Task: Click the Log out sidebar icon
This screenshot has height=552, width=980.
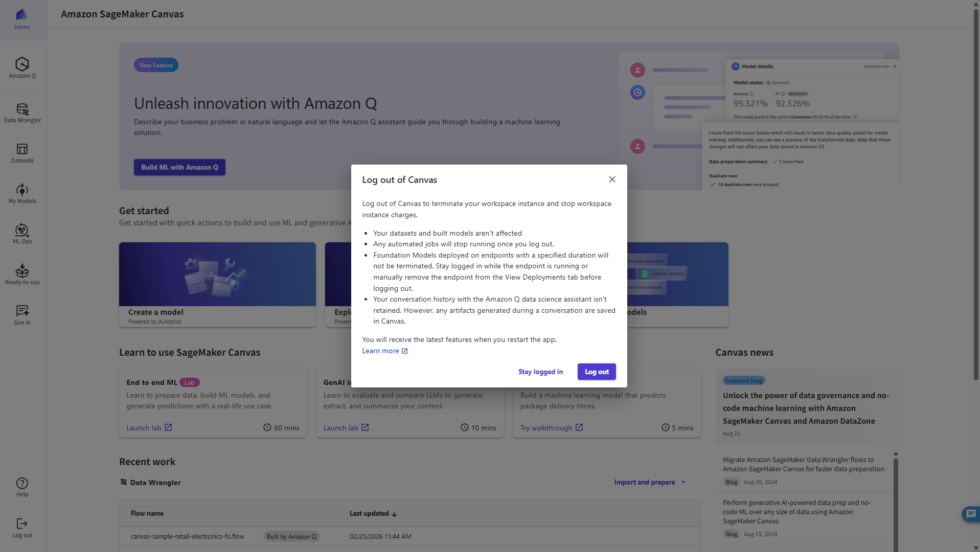Action: tap(22, 527)
